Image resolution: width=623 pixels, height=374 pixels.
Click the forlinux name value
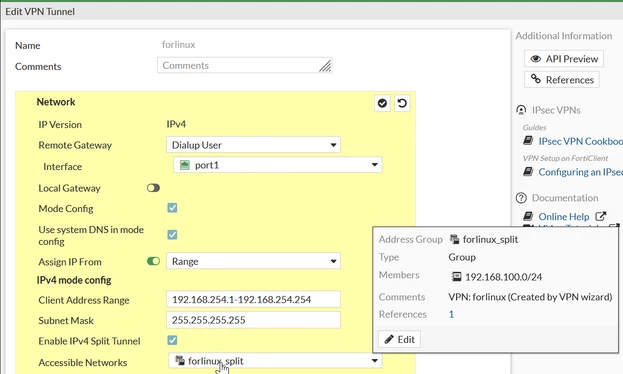178,45
